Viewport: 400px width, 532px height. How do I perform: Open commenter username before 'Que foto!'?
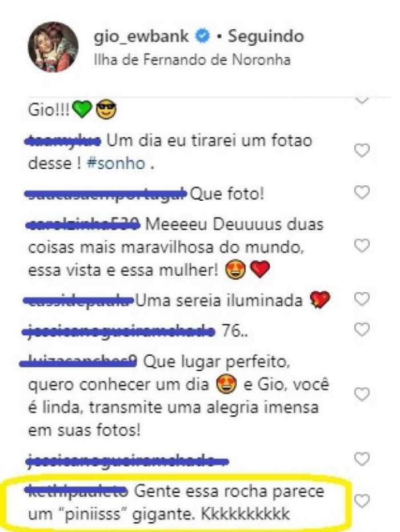point(106,194)
